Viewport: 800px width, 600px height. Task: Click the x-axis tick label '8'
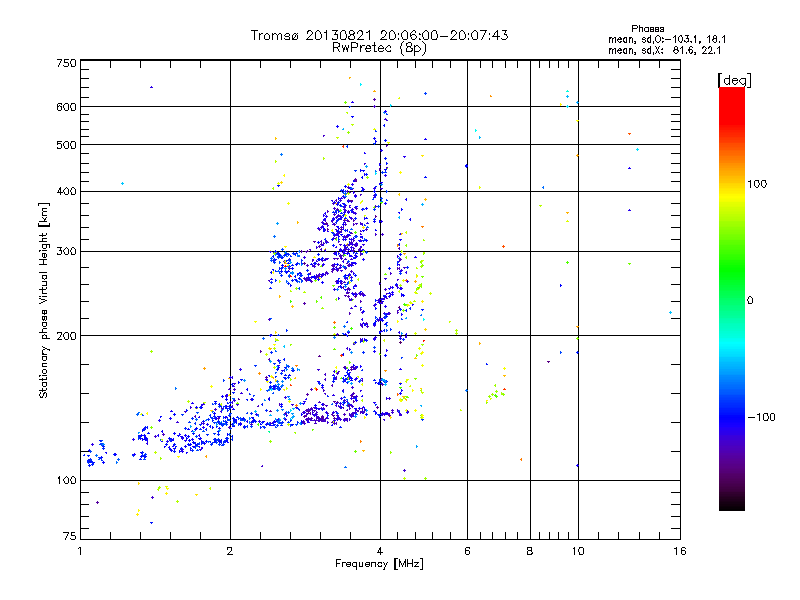pos(530,551)
